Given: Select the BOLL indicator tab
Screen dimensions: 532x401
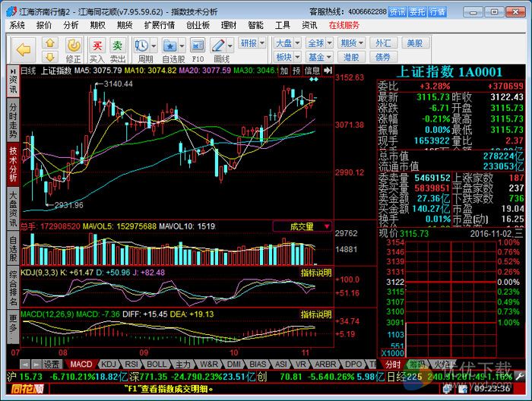Looking at the screenshot, I should pos(157,365).
